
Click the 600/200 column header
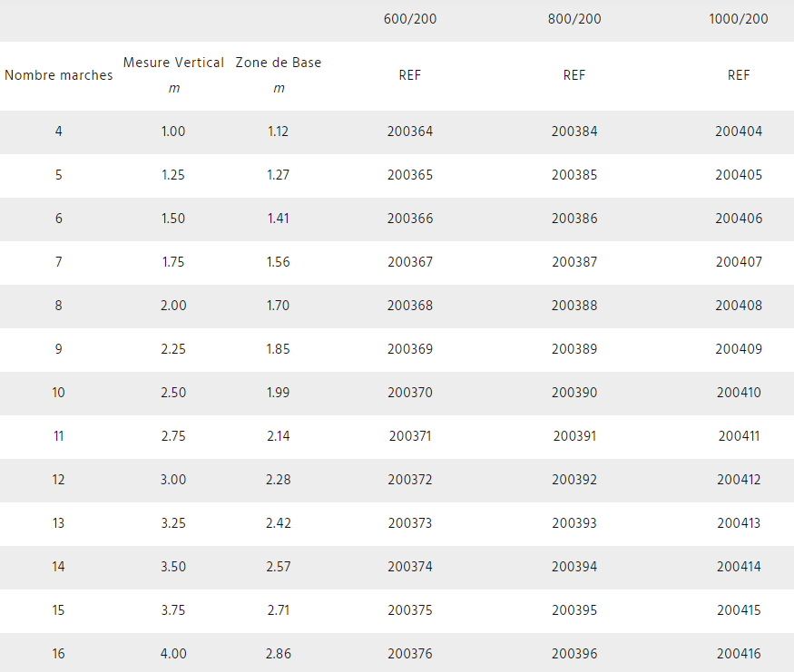pos(409,19)
